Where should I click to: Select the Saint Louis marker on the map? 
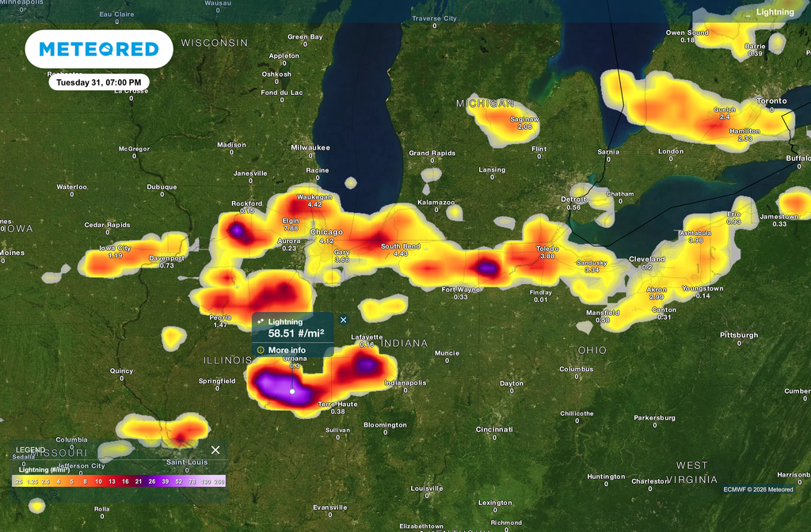pos(186,462)
